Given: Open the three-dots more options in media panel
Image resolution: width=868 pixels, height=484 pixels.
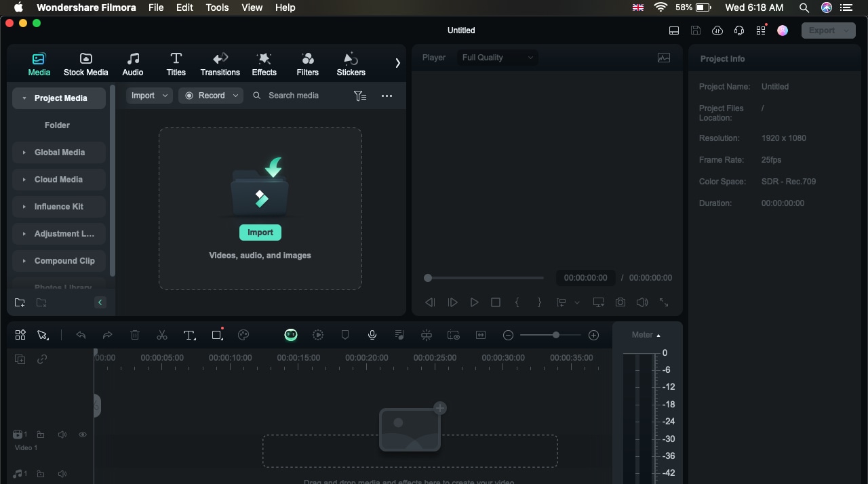Looking at the screenshot, I should pos(387,96).
